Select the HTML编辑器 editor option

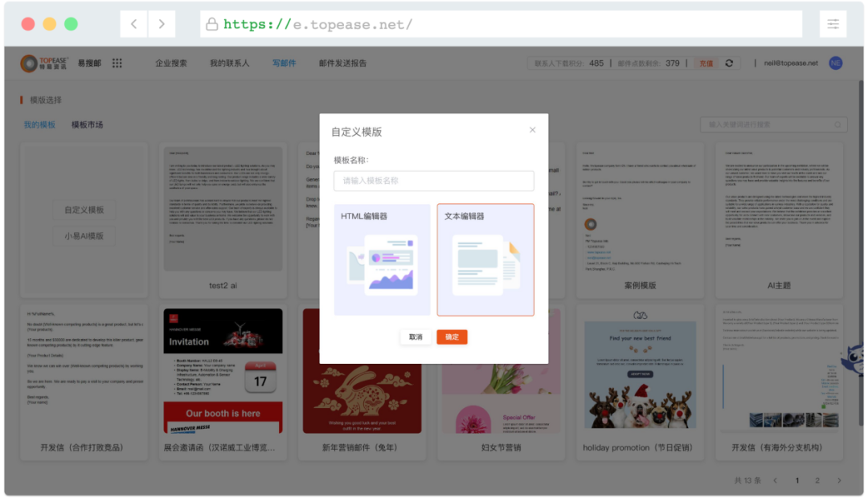381,259
